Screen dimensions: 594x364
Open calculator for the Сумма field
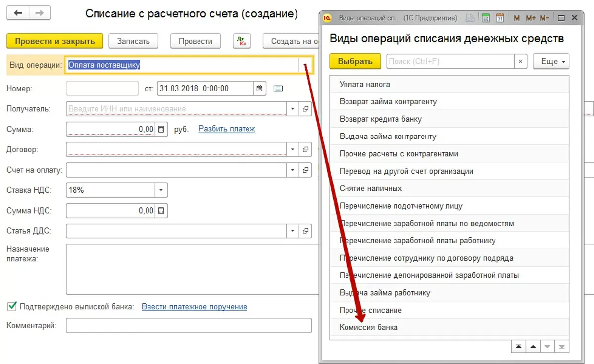pyautogui.click(x=161, y=129)
